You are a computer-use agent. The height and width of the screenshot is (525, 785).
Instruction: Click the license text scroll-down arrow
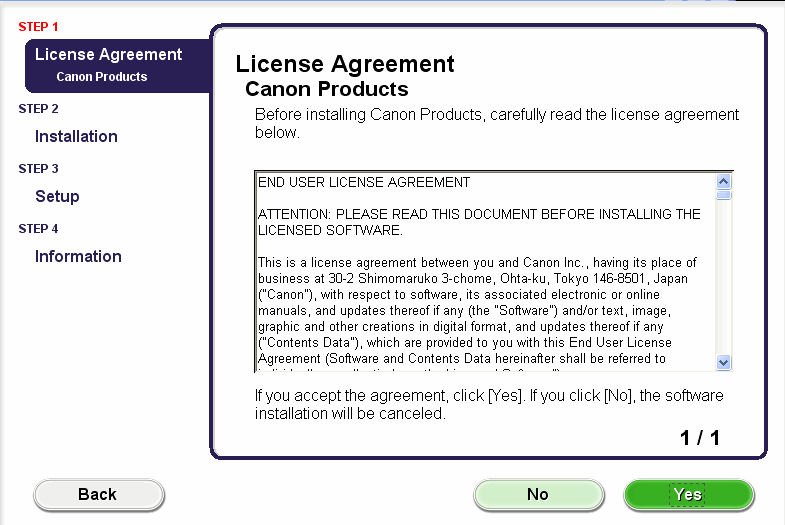coord(724,363)
